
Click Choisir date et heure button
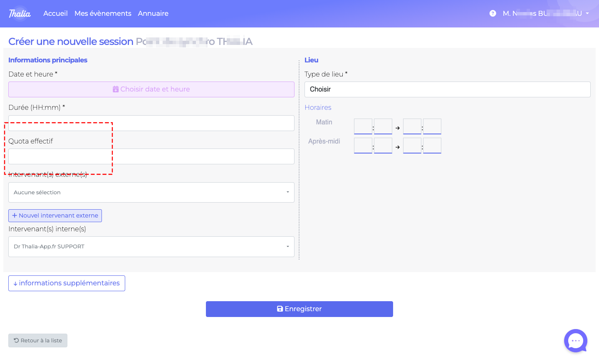[x=151, y=89]
